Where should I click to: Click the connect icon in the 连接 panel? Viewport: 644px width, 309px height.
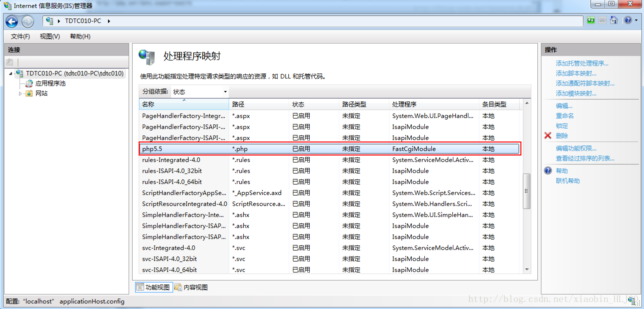coord(10,62)
